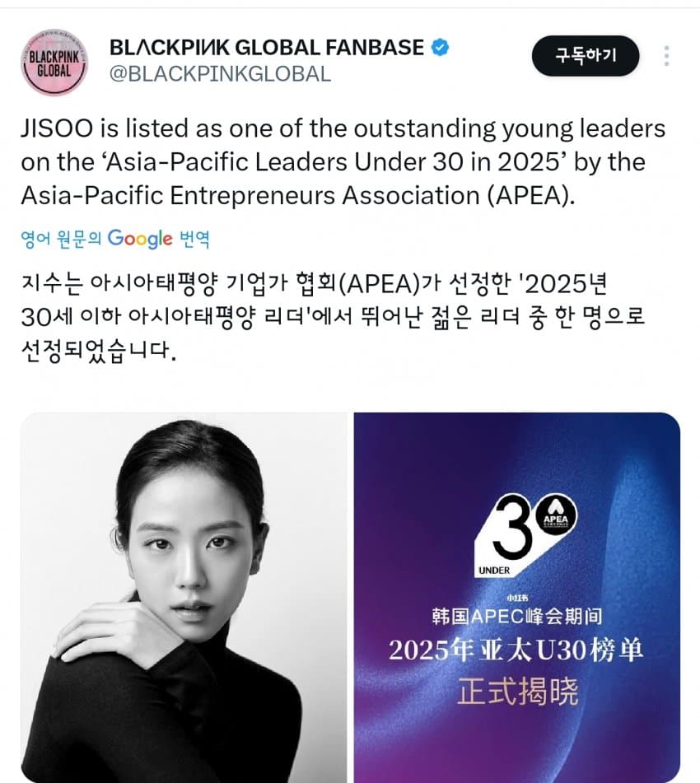Open the @BLACKPINKGLOBAL handle link
This screenshot has width=700, height=783.
tap(220, 74)
